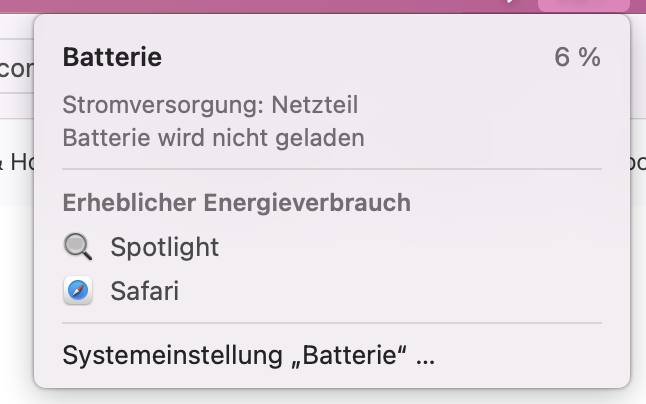Click the 6 % battery percentage
646x404 pixels.
point(577,58)
